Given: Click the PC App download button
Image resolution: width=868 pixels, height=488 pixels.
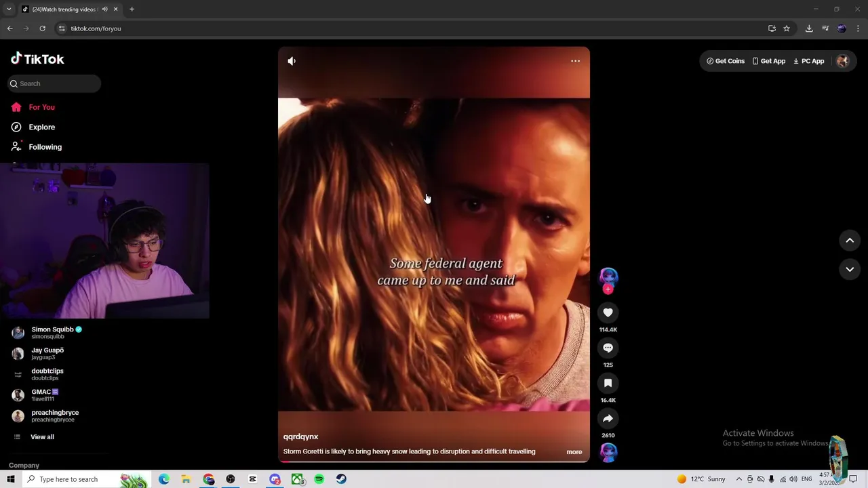Looking at the screenshot, I should pos(808,61).
